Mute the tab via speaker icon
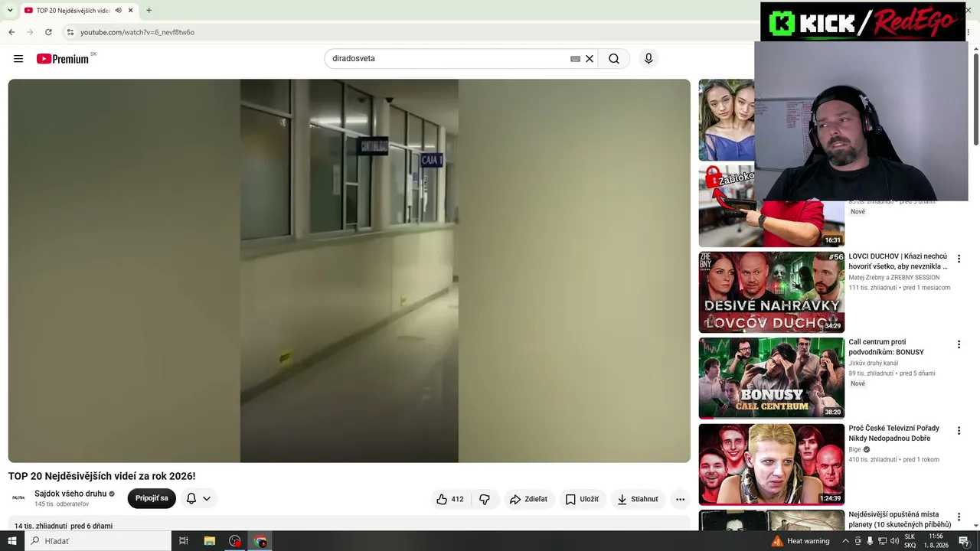980x551 pixels. tap(118, 11)
